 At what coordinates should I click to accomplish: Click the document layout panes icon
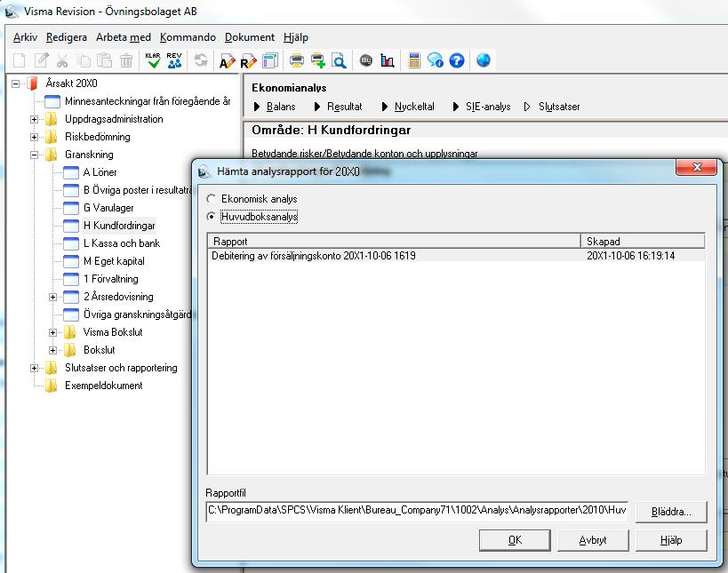point(269,60)
